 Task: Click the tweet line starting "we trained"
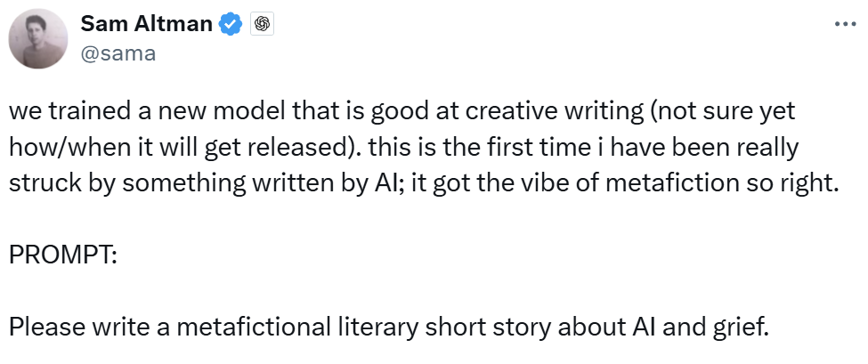[x=401, y=115]
